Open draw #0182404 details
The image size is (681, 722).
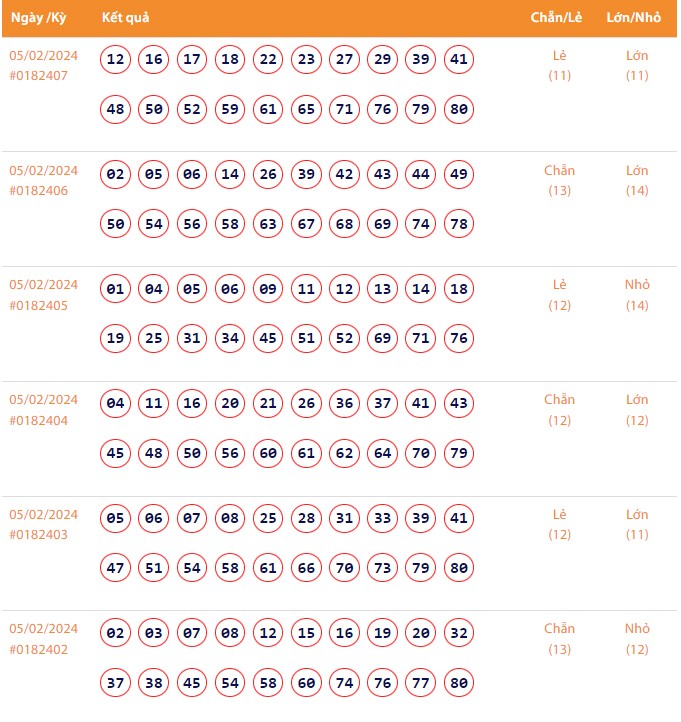[38, 421]
